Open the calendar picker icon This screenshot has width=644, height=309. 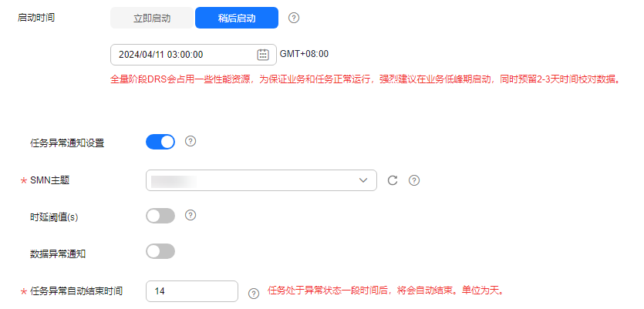point(263,55)
